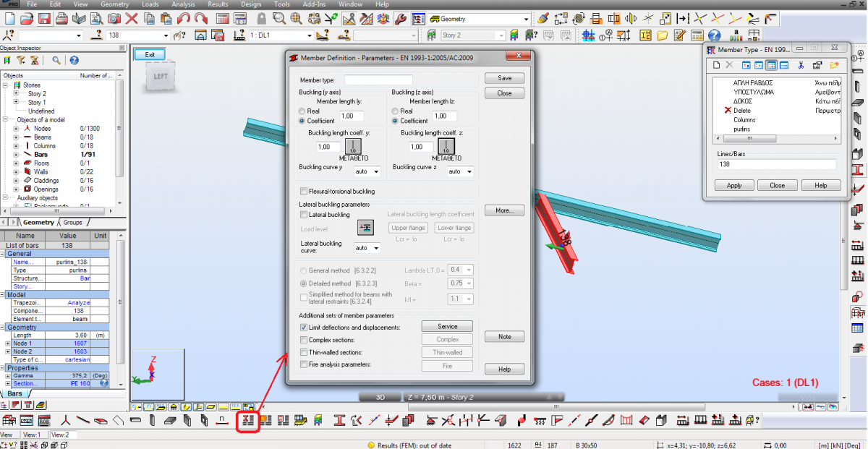Expand the Nodes entry in Object Inspector
Screen dimensions: 868x449
coord(16,128)
